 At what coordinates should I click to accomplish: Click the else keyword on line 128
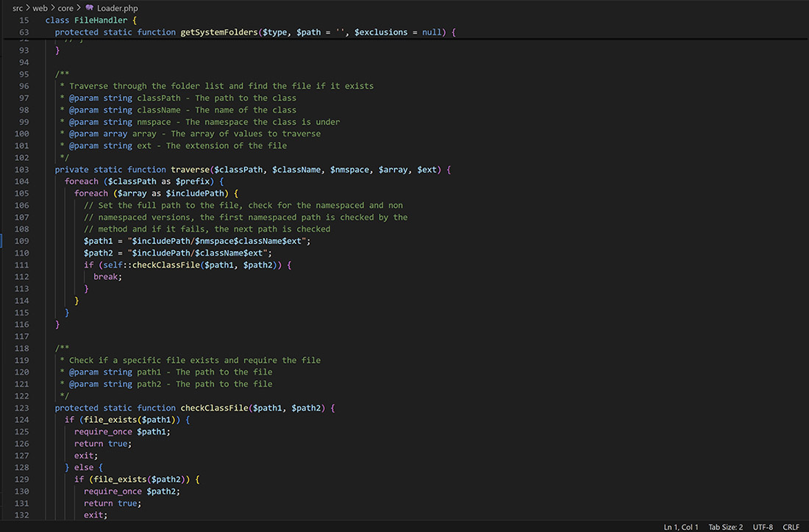83,467
